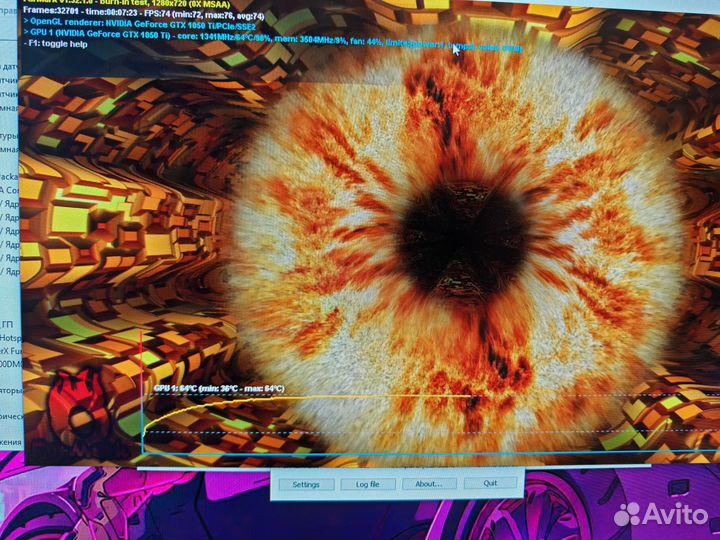
Task: Click the GPU 1: 64°C temperature label
Action: point(219,388)
